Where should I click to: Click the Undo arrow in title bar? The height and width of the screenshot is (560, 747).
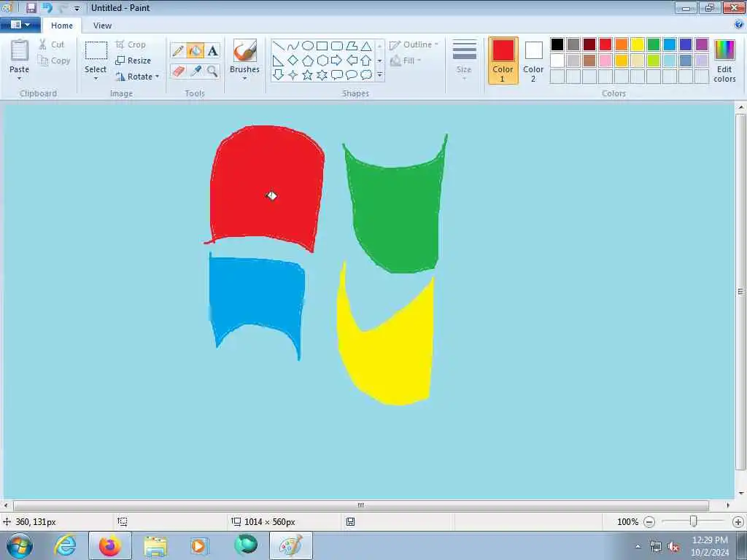click(47, 7)
